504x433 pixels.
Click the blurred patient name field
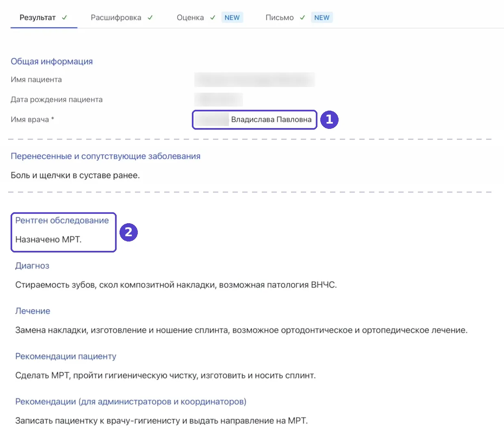(254, 80)
